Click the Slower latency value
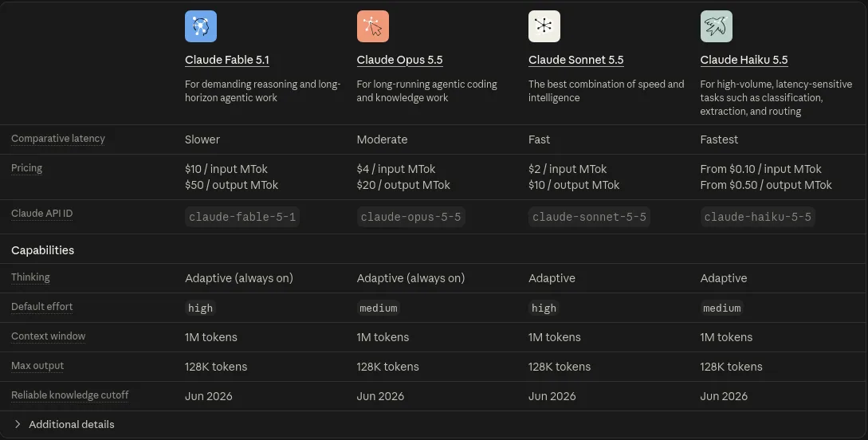This screenshot has width=868, height=440. 202,139
